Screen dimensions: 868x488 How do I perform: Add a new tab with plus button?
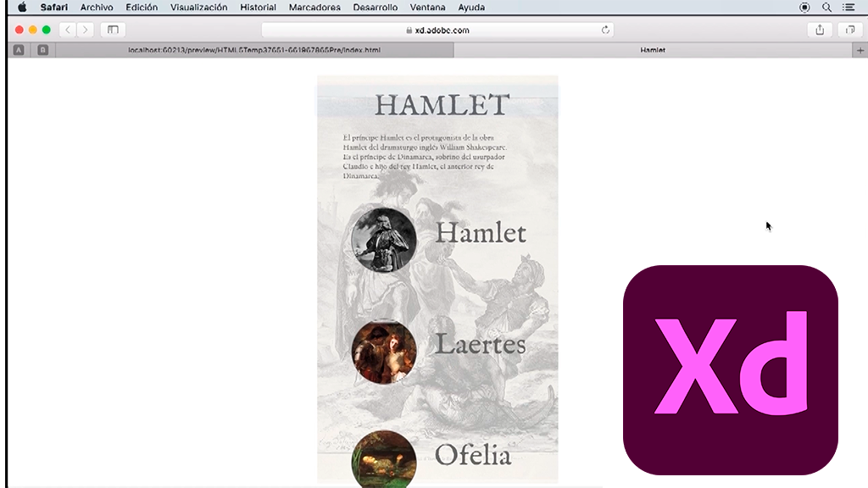[860, 50]
